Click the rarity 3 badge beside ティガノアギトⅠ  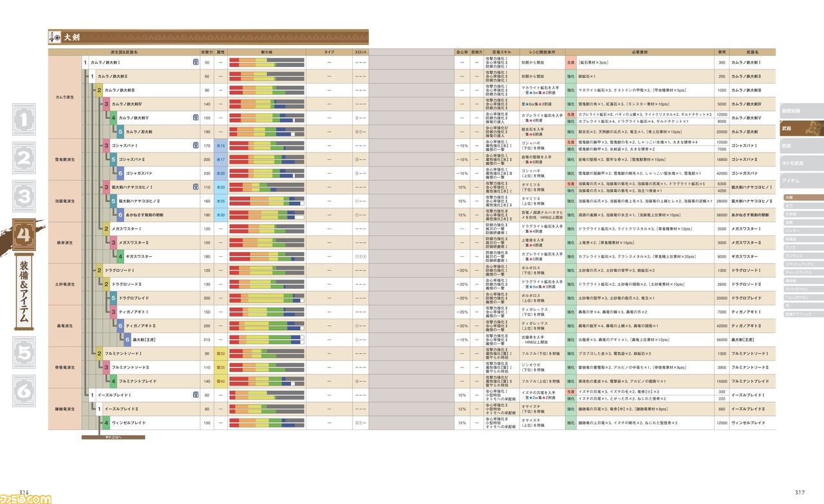point(113,312)
